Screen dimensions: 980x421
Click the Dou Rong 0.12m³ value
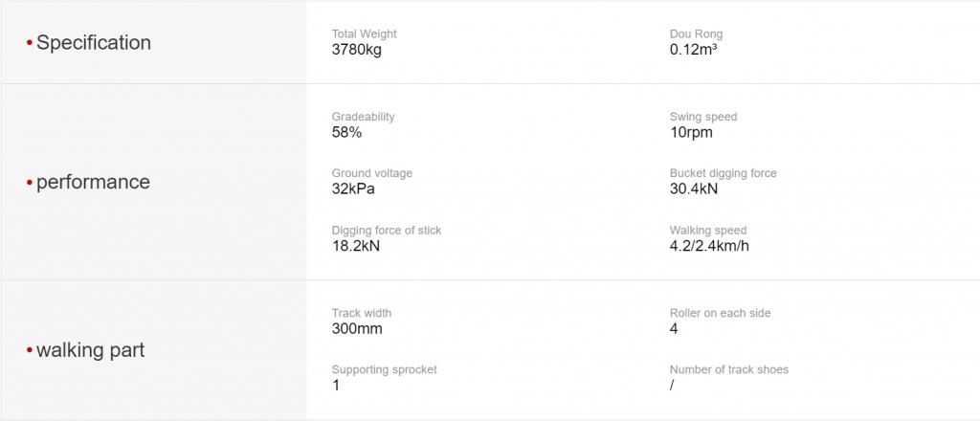coord(693,50)
